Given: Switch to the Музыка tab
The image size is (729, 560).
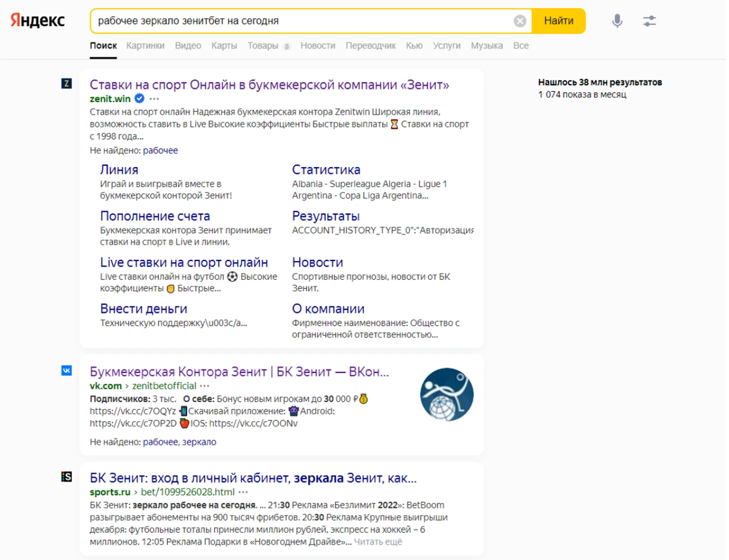Looking at the screenshot, I should [487, 45].
